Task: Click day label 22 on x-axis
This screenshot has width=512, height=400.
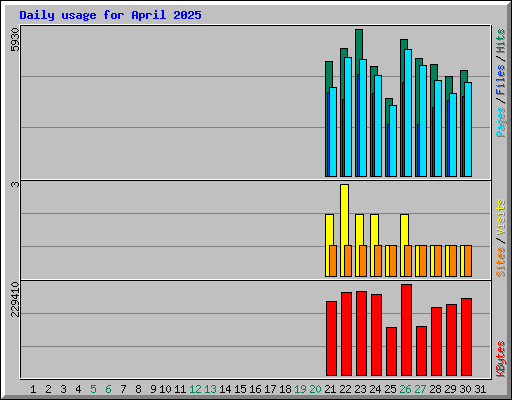Action: (x=345, y=389)
